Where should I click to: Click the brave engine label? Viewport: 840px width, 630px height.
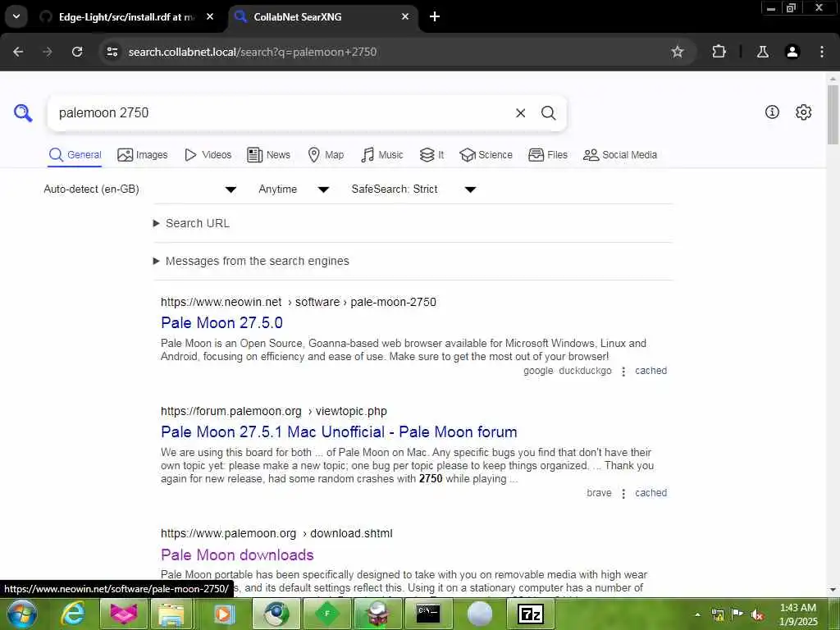pyautogui.click(x=599, y=493)
